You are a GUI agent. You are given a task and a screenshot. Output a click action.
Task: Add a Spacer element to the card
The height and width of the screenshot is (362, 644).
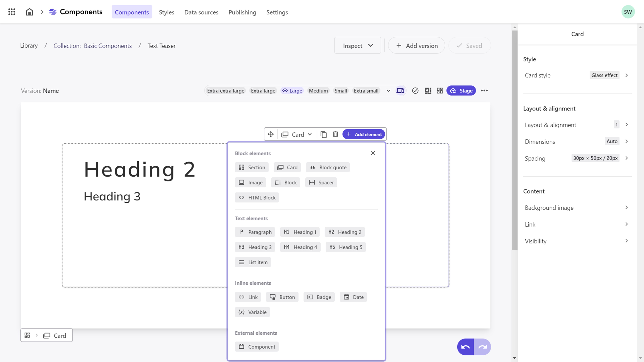(x=321, y=182)
